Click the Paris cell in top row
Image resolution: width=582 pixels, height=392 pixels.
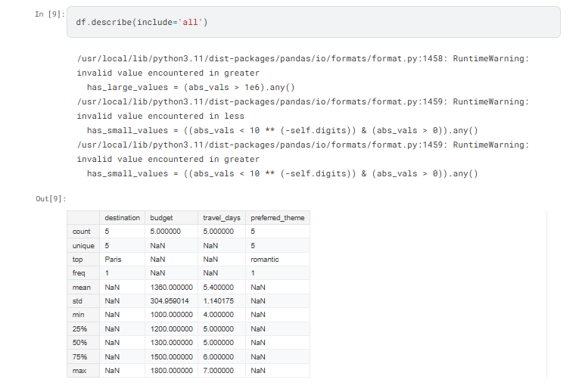[x=113, y=259]
